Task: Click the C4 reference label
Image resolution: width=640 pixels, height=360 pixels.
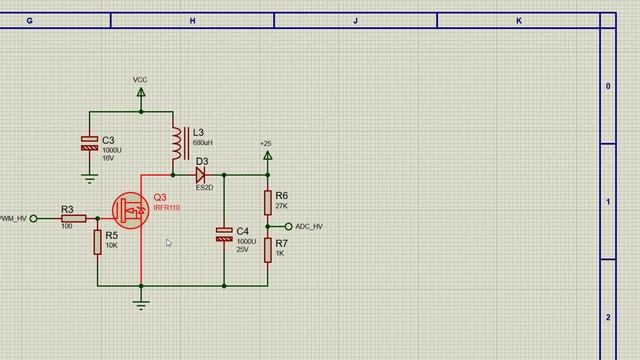Action: [242, 231]
